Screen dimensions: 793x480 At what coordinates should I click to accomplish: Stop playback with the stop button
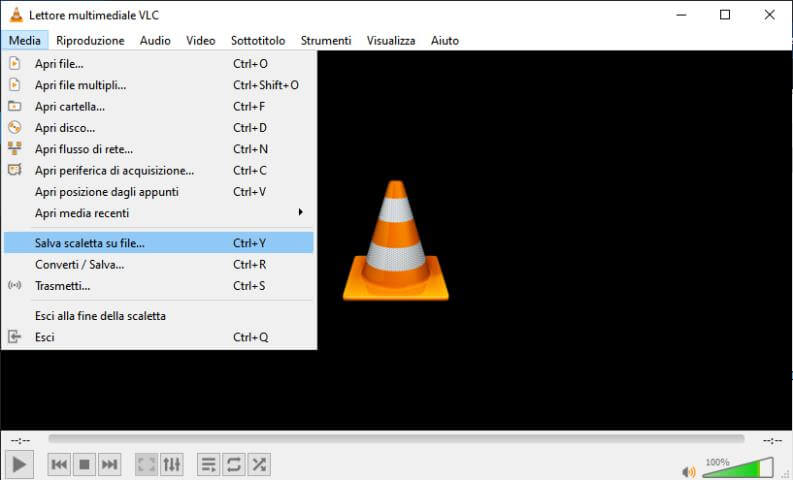point(84,464)
